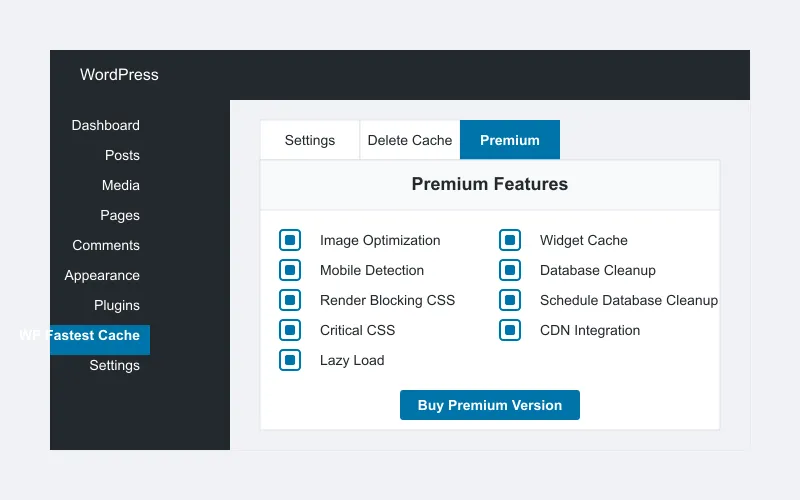Click the Critical CSS label
The width and height of the screenshot is (800, 500).
tap(358, 331)
